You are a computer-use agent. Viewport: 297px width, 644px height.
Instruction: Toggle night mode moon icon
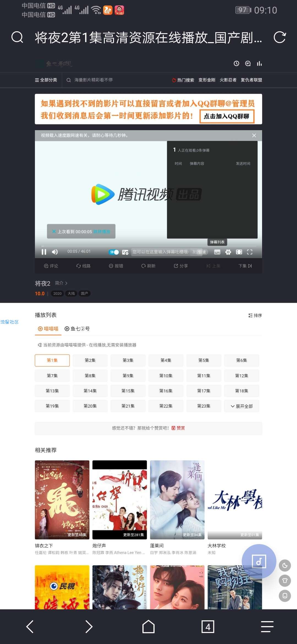pyautogui.click(x=285, y=566)
